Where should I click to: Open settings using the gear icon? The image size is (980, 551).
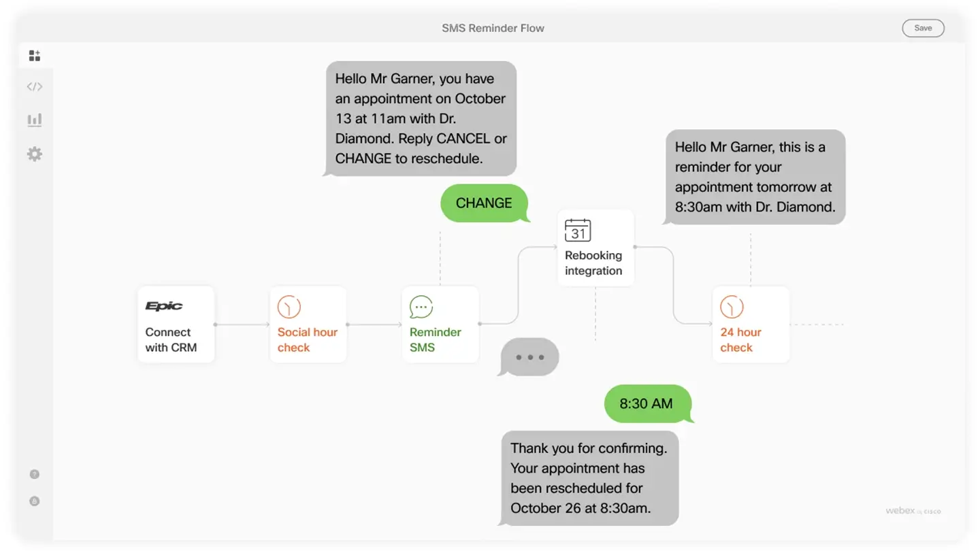click(x=35, y=154)
